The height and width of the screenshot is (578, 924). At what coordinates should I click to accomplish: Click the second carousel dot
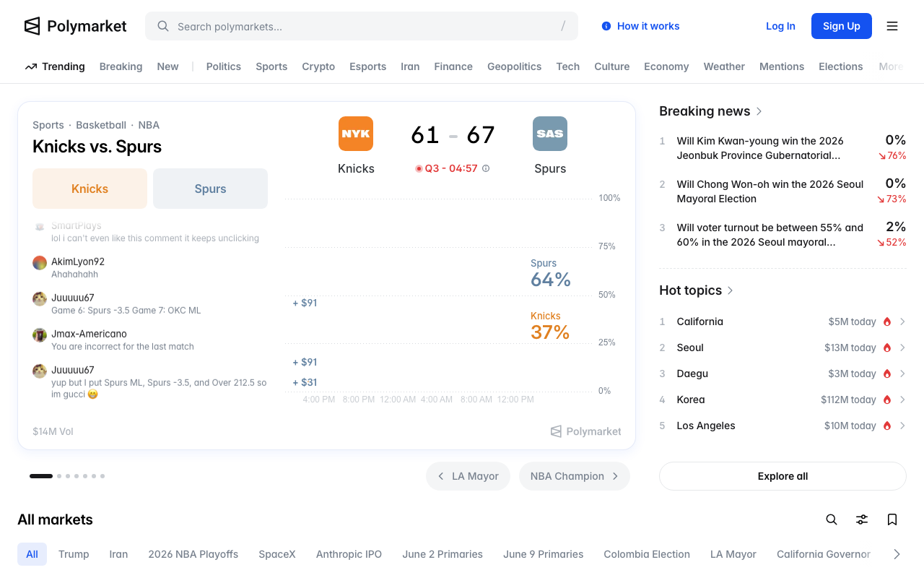click(59, 476)
